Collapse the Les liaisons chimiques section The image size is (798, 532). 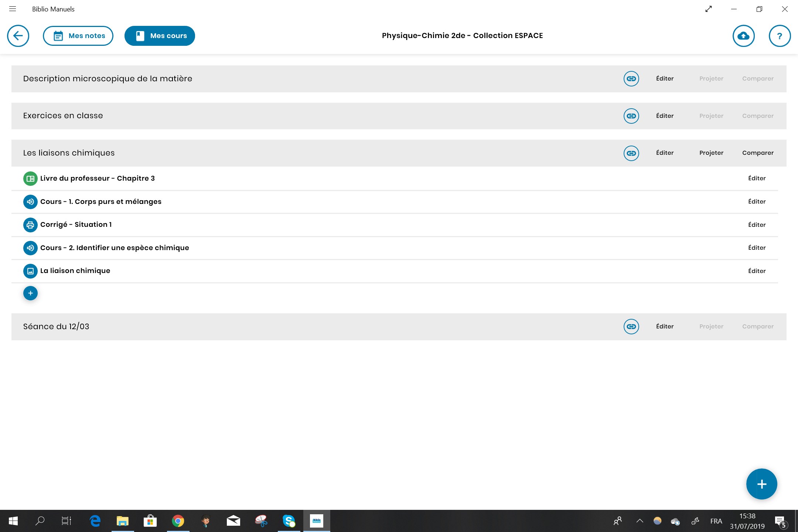pos(69,153)
